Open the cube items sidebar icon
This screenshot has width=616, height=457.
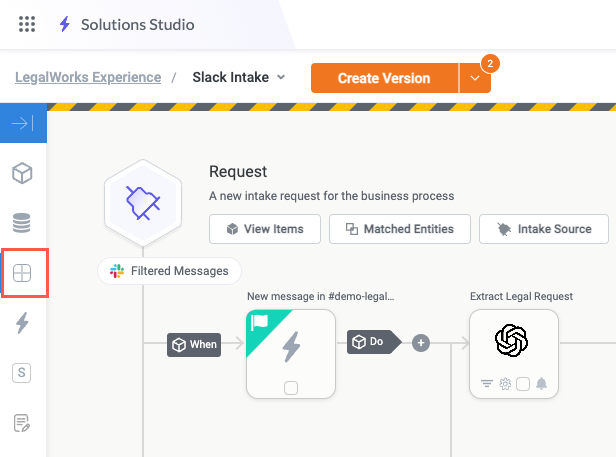pyautogui.click(x=22, y=174)
